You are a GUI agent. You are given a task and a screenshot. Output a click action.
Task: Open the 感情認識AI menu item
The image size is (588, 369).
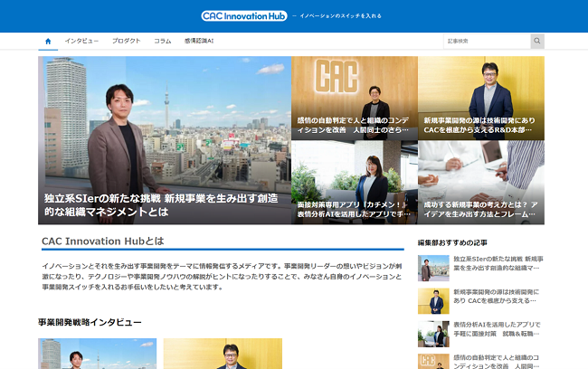click(199, 41)
